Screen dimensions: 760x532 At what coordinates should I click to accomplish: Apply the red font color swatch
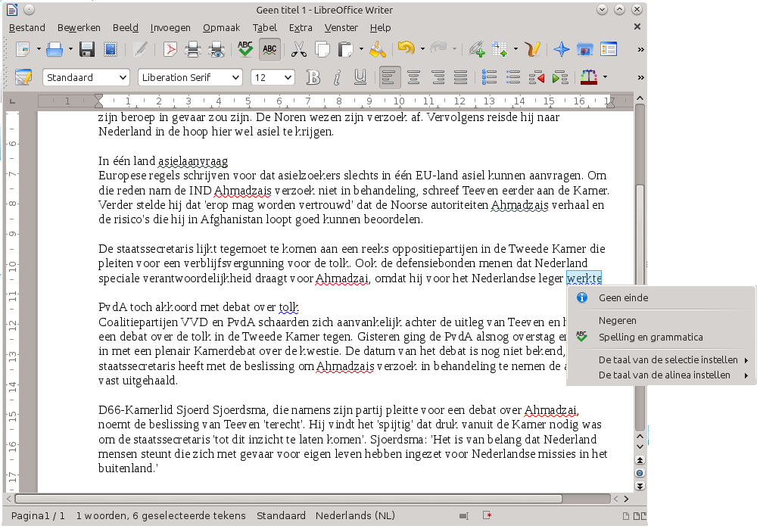[x=589, y=77]
